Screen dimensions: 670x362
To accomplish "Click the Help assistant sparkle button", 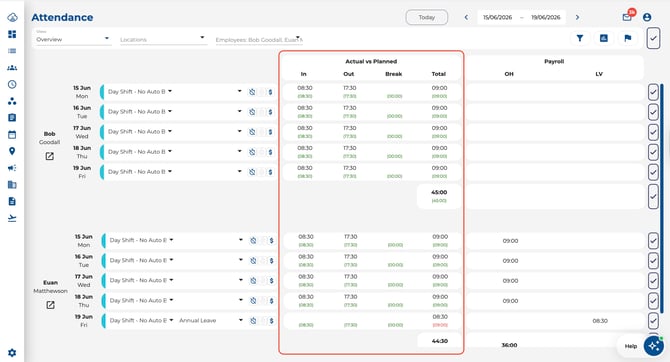I will point(654,345).
